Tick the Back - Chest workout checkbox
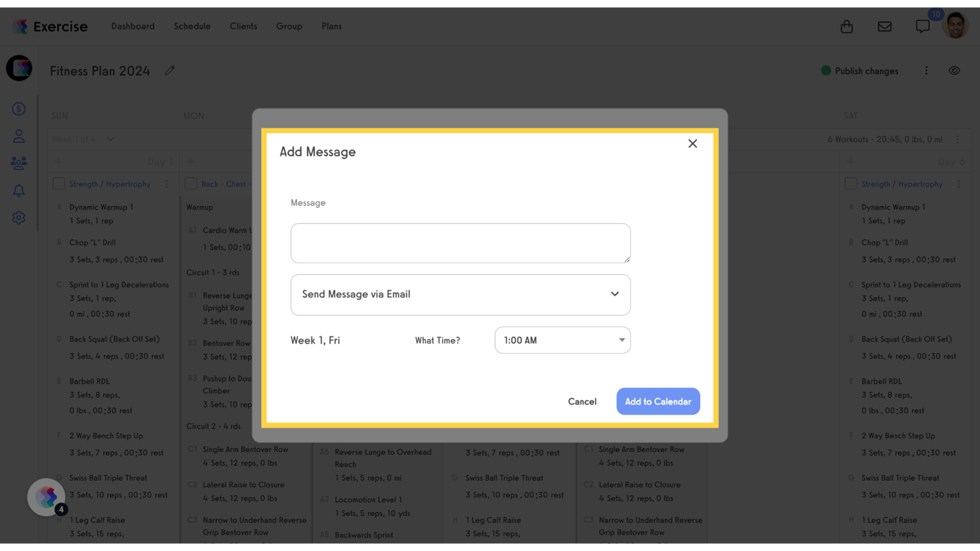This screenshot has height=551, width=980. pyautogui.click(x=191, y=184)
